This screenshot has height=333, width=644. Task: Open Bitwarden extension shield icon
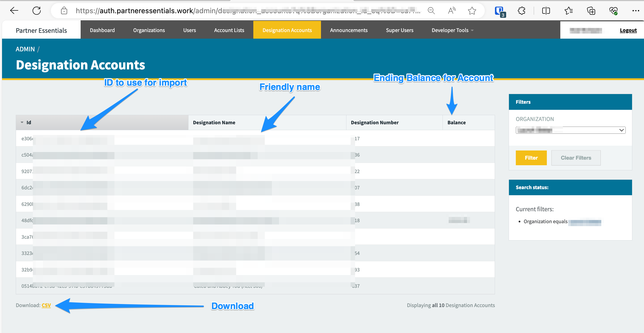(x=500, y=11)
